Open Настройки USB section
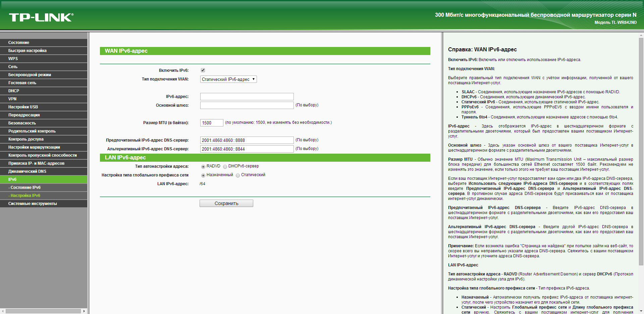This screenshot has width=644, height=314. 44,107
